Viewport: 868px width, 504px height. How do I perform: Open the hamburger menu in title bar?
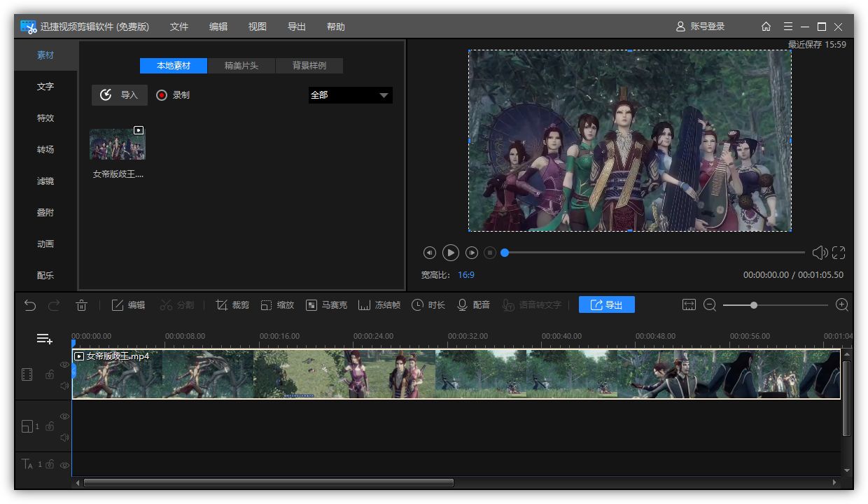pos(788,27)
